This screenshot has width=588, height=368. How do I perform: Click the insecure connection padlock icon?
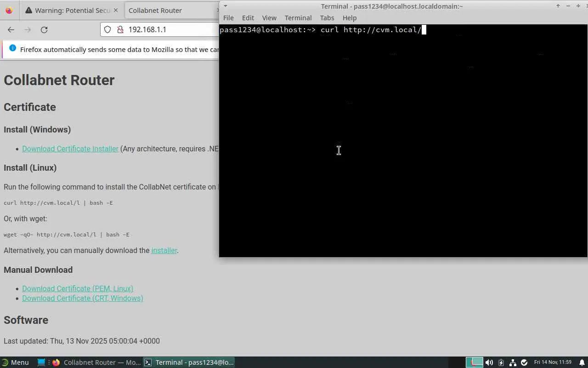coord(120,29)
